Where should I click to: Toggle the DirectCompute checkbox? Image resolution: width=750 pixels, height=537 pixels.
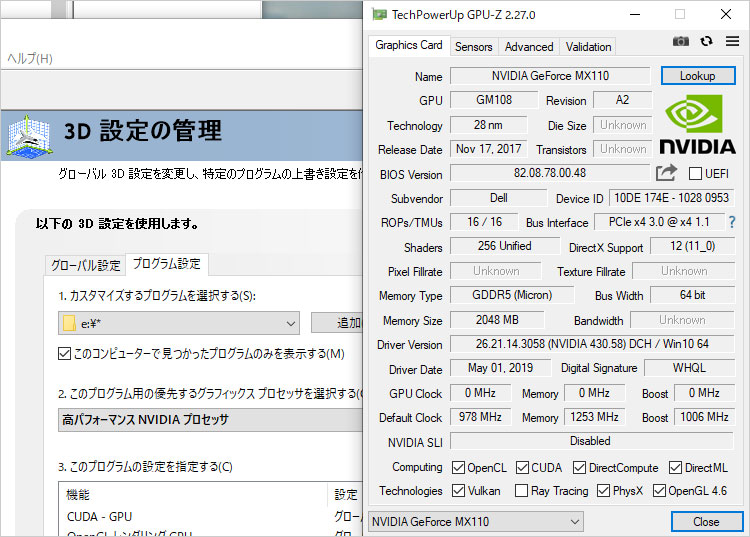(579, 467)
